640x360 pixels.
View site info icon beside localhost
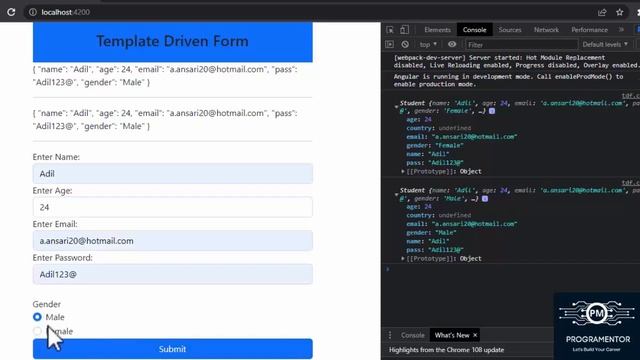[x=33, y=12]
